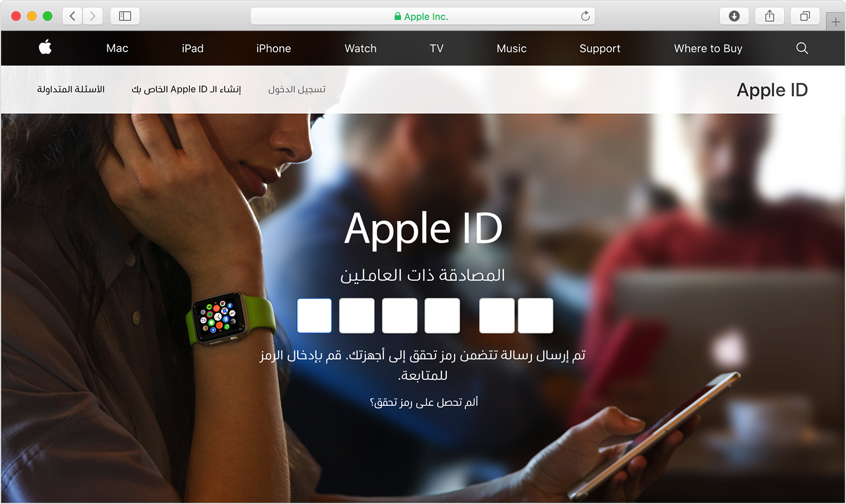Click the Apple Inc. address bar
Screen dimensions: 846x504
[x=422, y=16]
